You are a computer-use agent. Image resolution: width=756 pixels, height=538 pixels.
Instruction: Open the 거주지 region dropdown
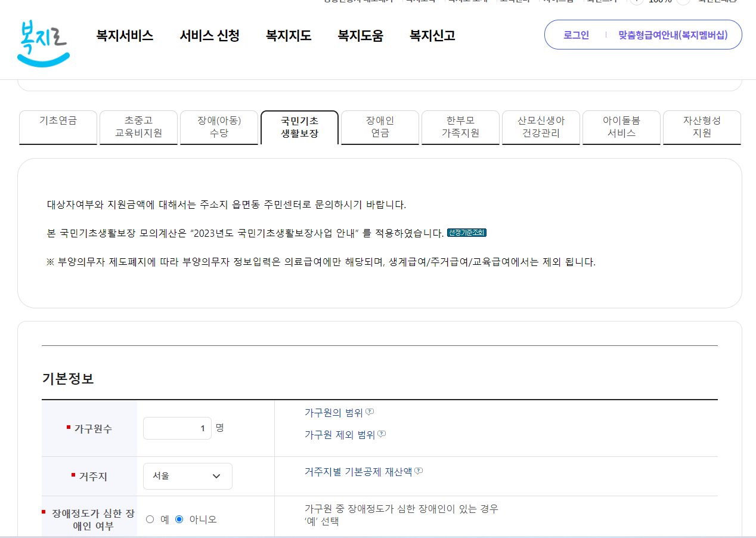point(187,476)
